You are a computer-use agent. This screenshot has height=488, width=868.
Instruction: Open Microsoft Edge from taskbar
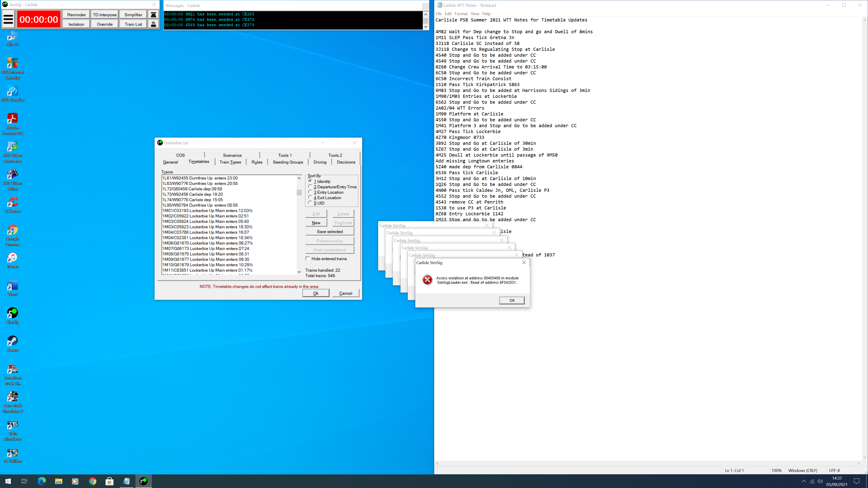click(42, 481)
